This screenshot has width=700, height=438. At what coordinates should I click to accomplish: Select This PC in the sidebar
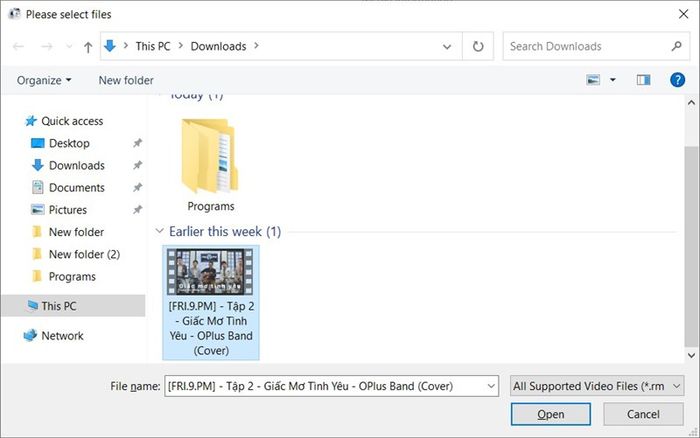tap(59, 306)
